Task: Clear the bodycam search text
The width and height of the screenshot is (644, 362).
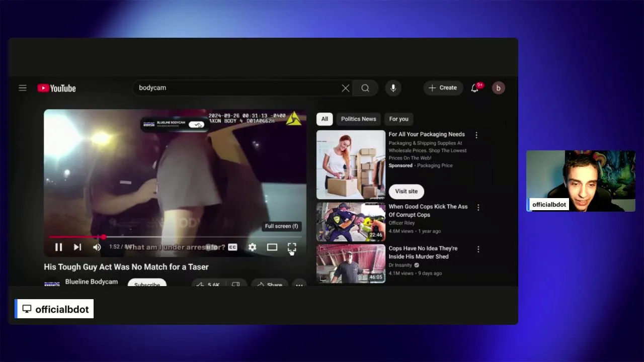Action: [x=346, y=88]
